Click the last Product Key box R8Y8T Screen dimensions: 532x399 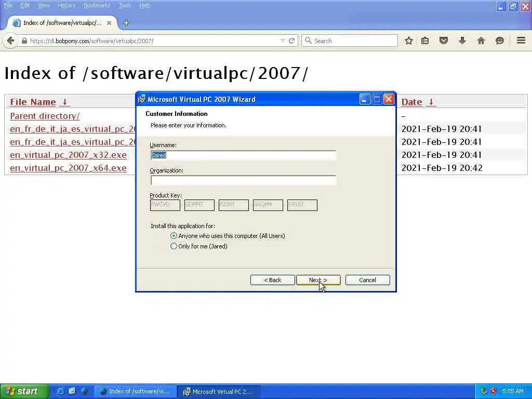click(302, 205)
